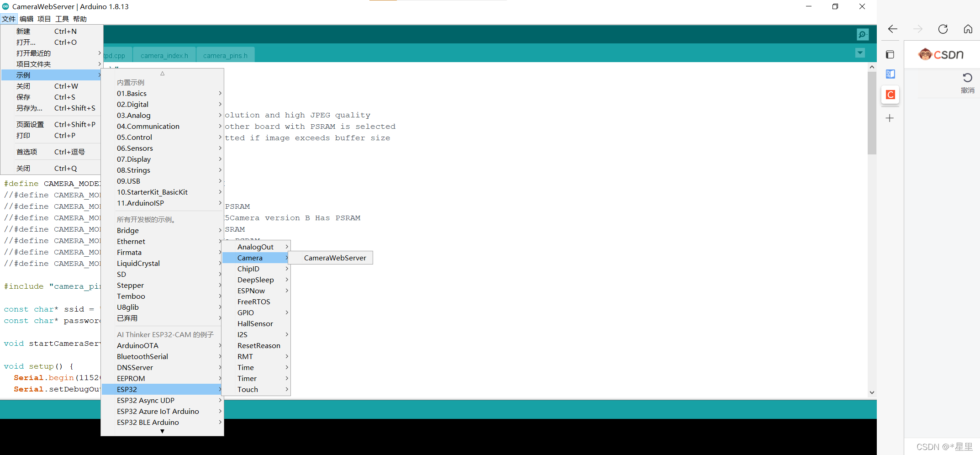Open ArduinoOTA examples entry
Screen dimensions: 980x455
coord(162,345)
